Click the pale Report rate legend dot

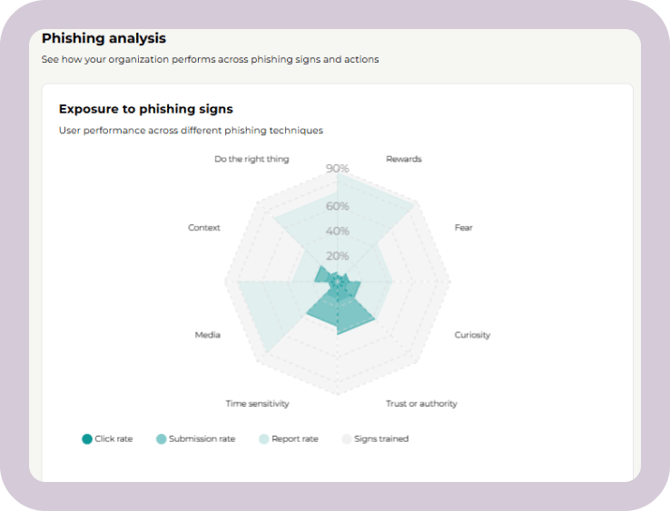coord(264,439)
